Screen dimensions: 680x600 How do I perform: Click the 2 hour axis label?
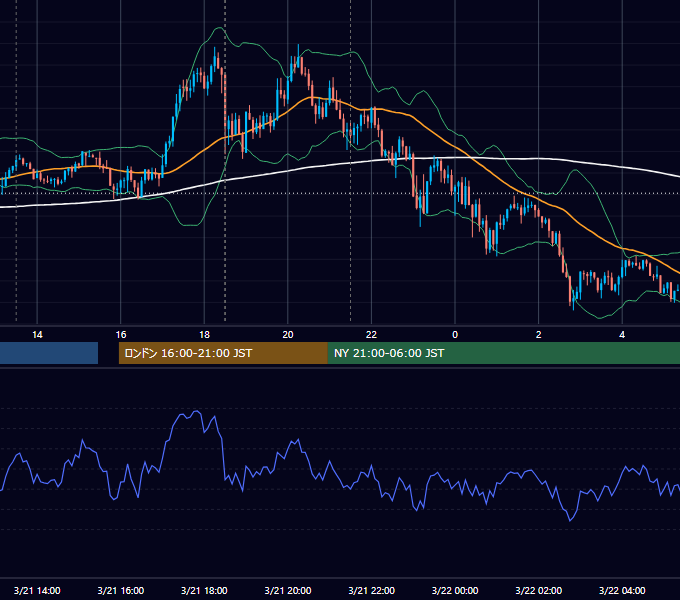[x=539, y=334]
